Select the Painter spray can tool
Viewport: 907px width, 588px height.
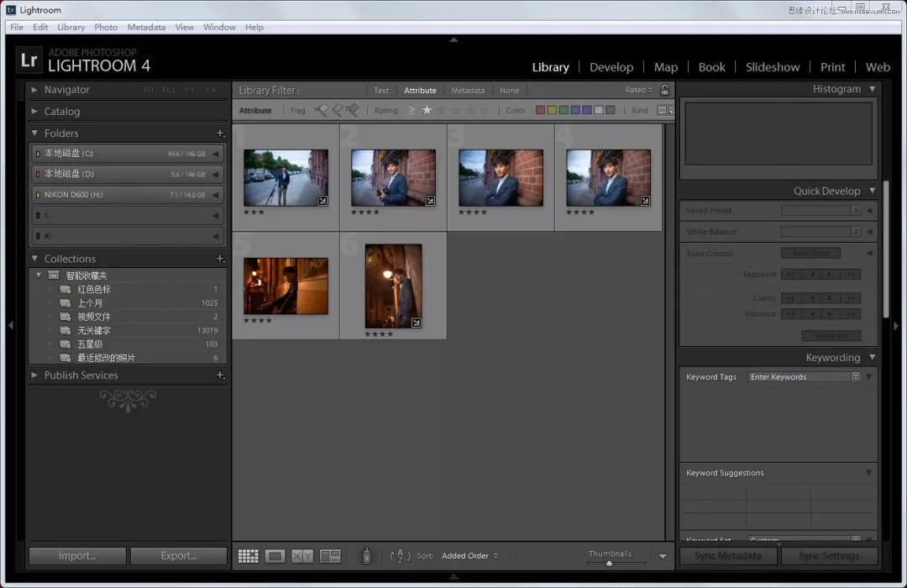pos(366,555)
